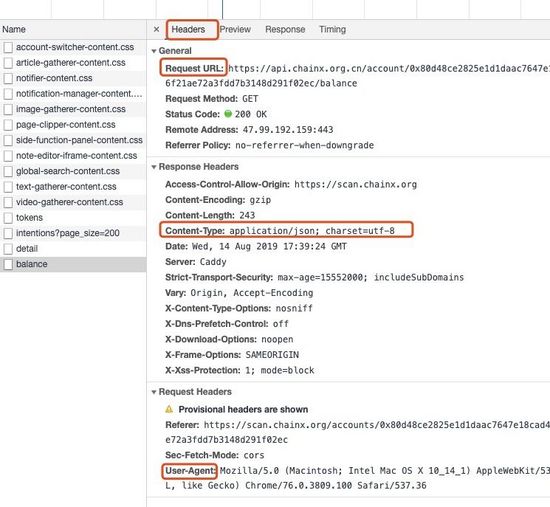Image resolution: width=550 pixels, height=507 pixels.
Task: Select the global-search-content.css file icon
Action: pos(8,171)
